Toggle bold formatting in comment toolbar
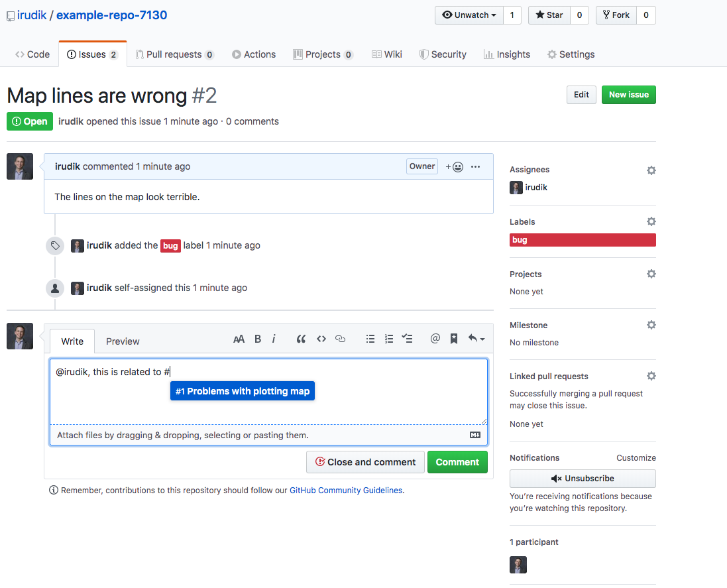Viewport: 727px width, 588px height. pyautogui.click(x=258, y=339)
